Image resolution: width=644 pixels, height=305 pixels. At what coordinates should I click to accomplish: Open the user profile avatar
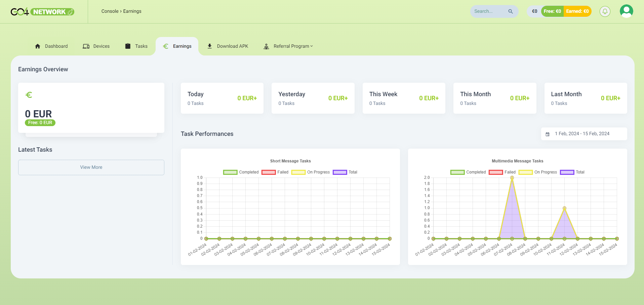click(x=627, y=11)
